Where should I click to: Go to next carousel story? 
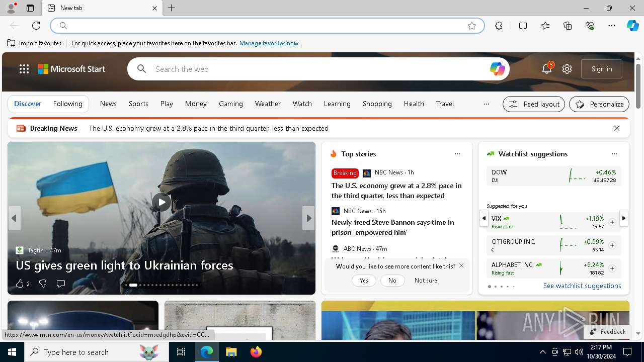[309, 218]
